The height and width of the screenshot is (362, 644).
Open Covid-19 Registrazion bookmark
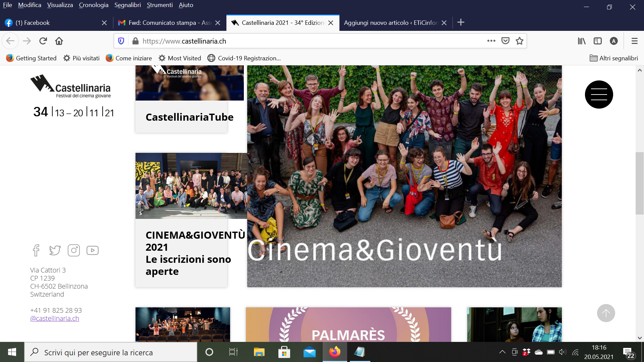point(244,58)
